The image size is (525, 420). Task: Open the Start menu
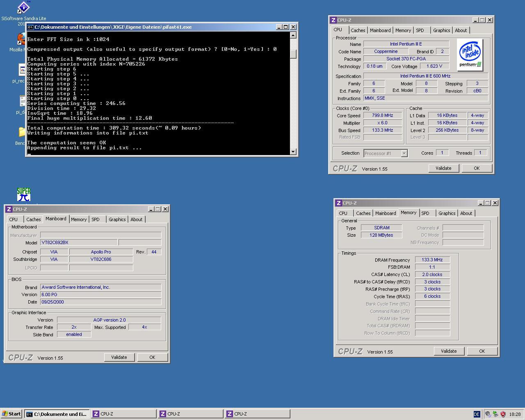(x=11, y=414)
